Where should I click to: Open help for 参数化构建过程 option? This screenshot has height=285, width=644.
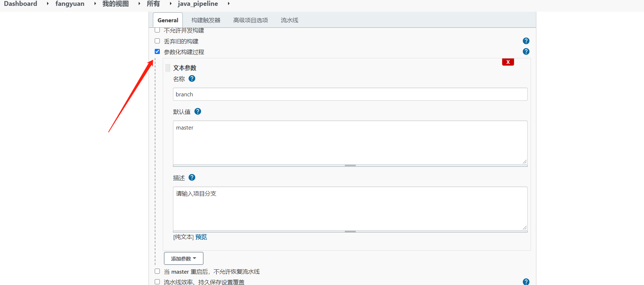(x=526, y=51)
